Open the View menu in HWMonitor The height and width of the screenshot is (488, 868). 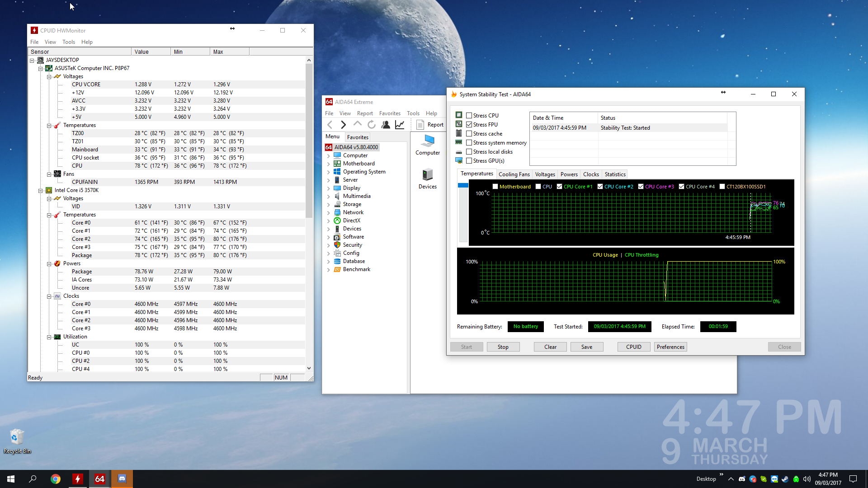point(50,42)
